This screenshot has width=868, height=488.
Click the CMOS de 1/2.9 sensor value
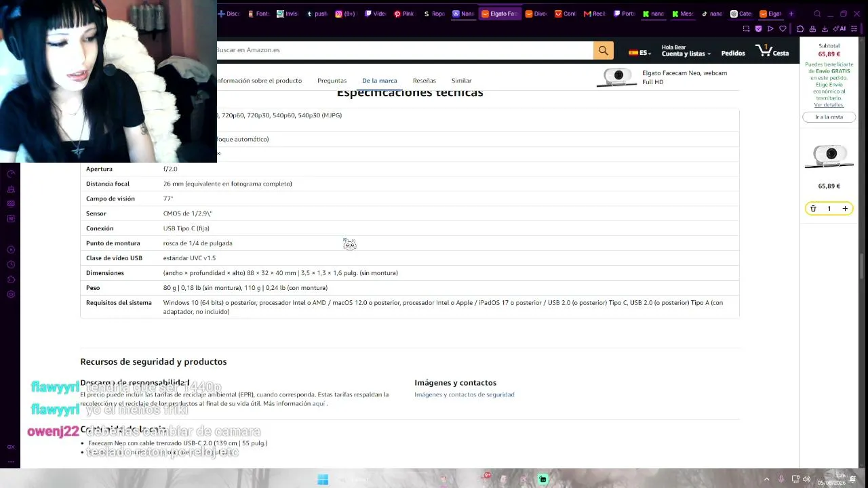click(188, 213)
